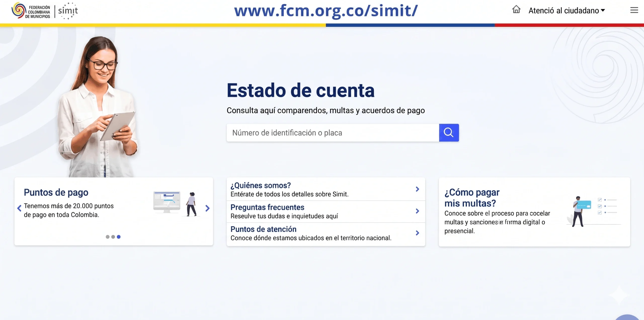Click the magnifier search button
This screenshot has height=320, width=644.
449,132
